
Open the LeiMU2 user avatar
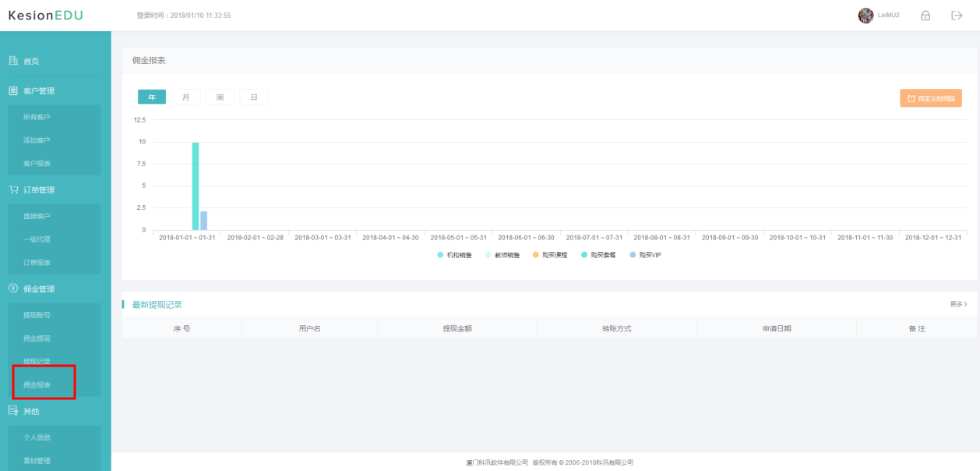click(865, 16)
